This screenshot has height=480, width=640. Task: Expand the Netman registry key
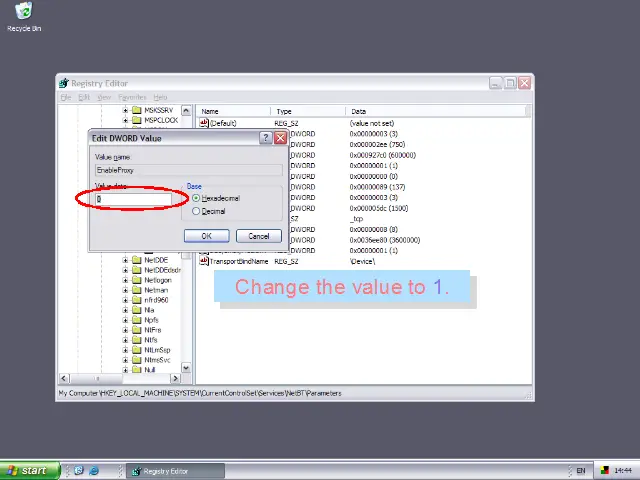coord(125,290)
